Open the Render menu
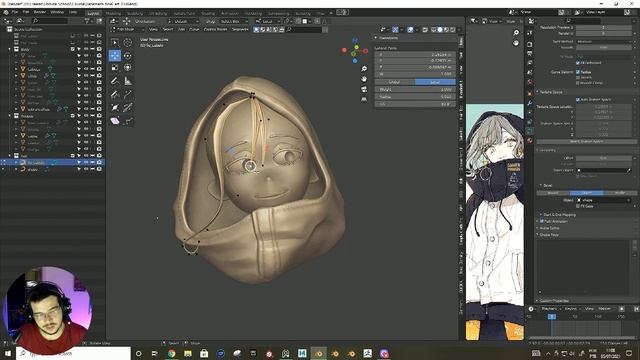The height and width of the screenshot is (360, 640). pos(40,12)
